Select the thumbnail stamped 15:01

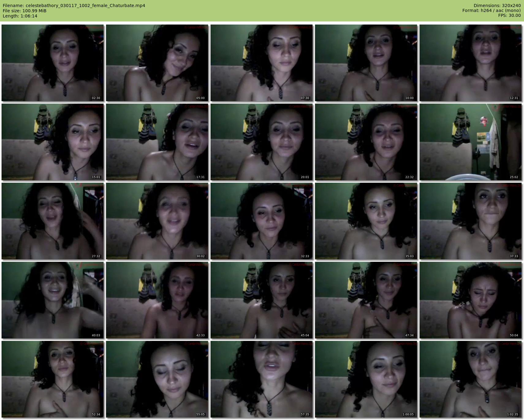(x=53, y=142)
